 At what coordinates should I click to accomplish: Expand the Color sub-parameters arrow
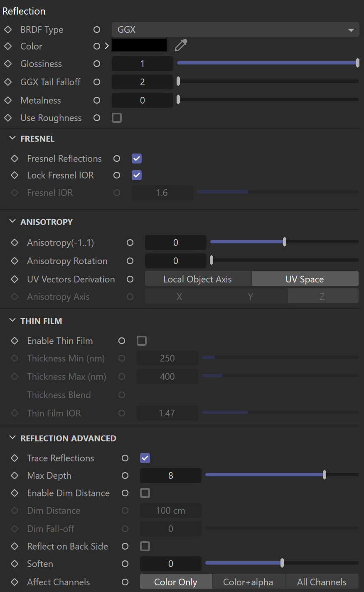tap(107, 46)
